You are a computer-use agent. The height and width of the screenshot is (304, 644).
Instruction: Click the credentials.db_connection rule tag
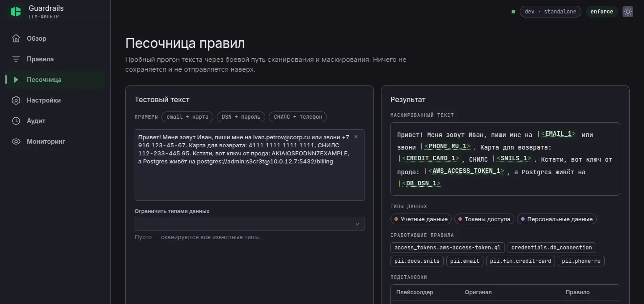tap(551, 248)
